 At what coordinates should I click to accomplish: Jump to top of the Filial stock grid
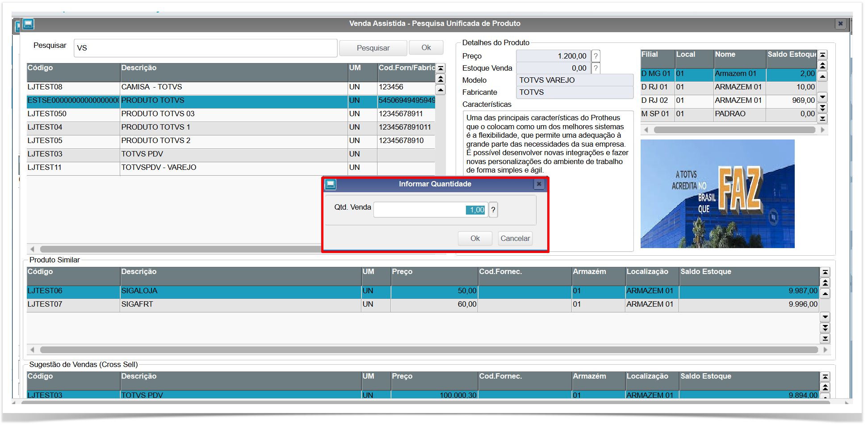coord(822,55)
